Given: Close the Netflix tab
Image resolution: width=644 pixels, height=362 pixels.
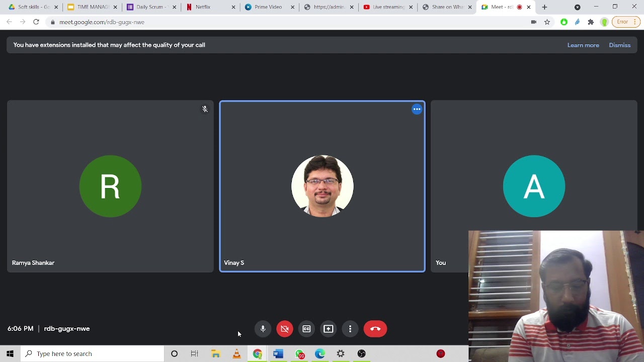Looking at the screenshot, I should (233, 7).
